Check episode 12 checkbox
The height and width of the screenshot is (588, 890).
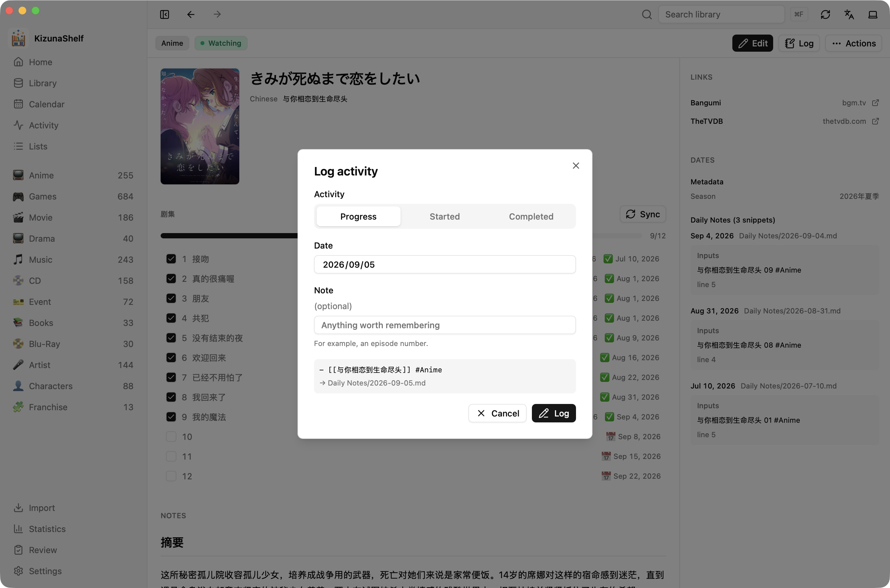pos(171,476)
